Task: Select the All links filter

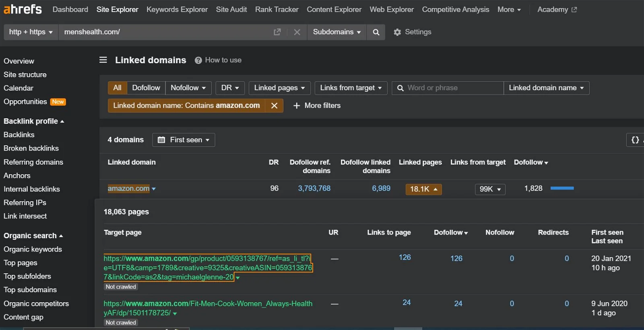Action: [x=117, y=88]
